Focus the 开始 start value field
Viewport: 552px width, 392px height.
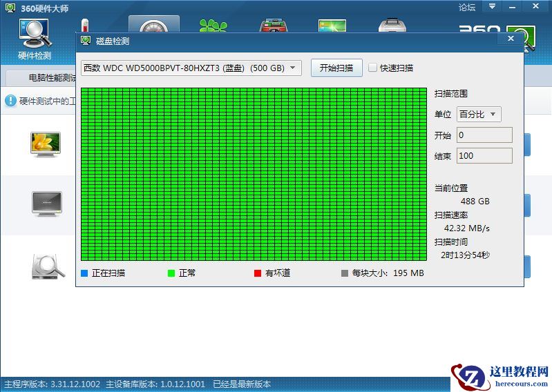pos(484,135)
